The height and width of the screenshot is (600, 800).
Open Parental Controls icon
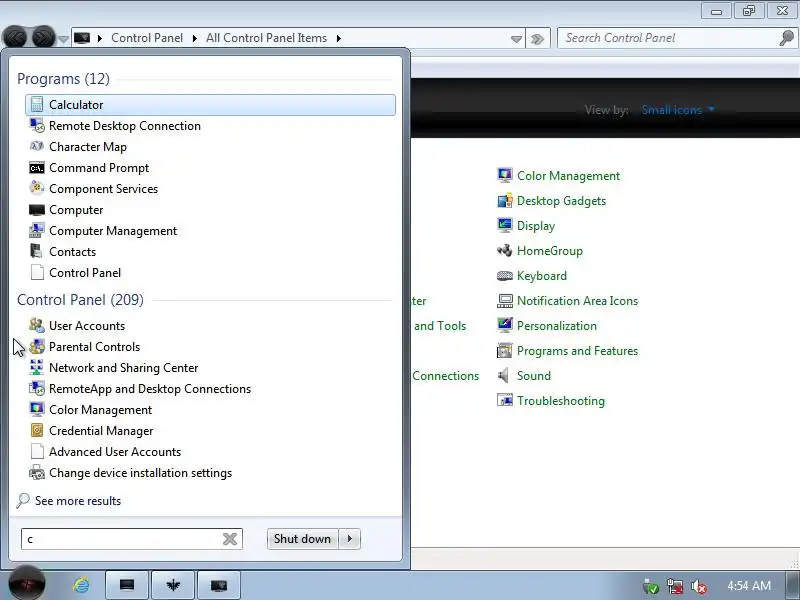tap(37, 346)
